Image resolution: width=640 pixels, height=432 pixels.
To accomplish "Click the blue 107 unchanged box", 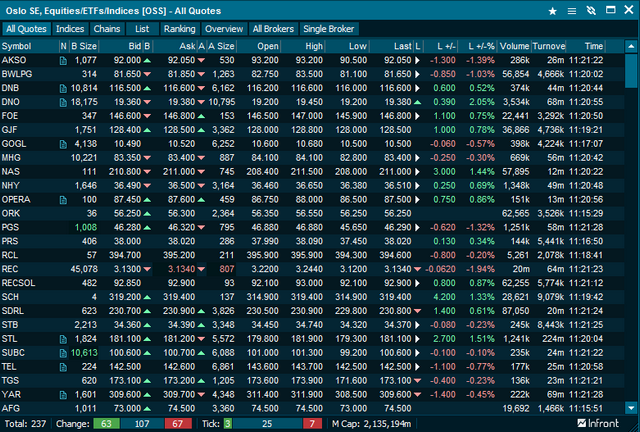I will click(142, 424).
